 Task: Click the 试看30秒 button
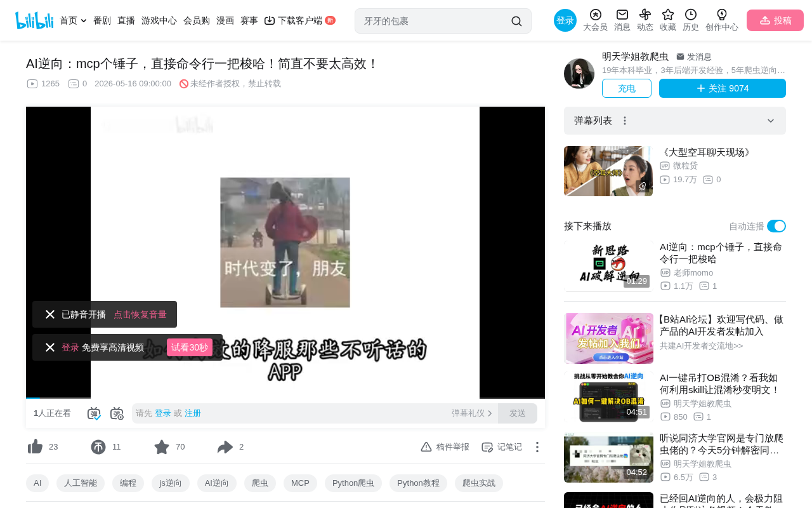[x=190, y=347]
